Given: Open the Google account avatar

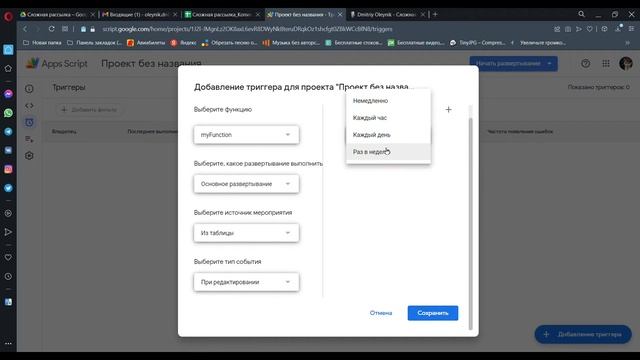Looking at the screenshot, I should pyautogui.click(x=625, y=64).
